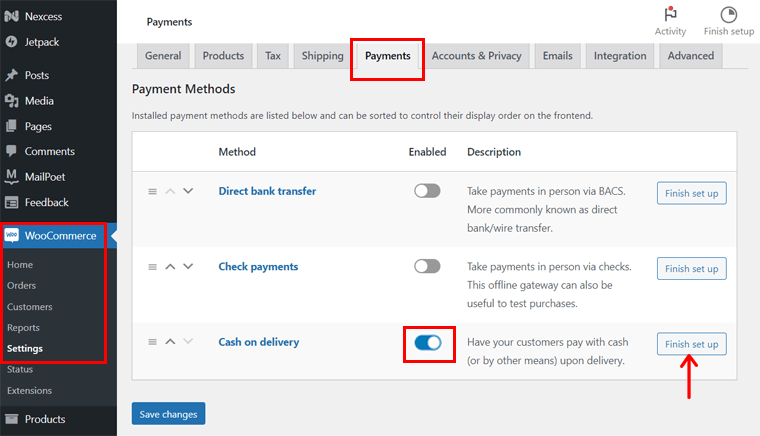The image size is (760, 436).
Task: Open the Check payments method link
Action: pyautogui.click(x=258, y=266)
